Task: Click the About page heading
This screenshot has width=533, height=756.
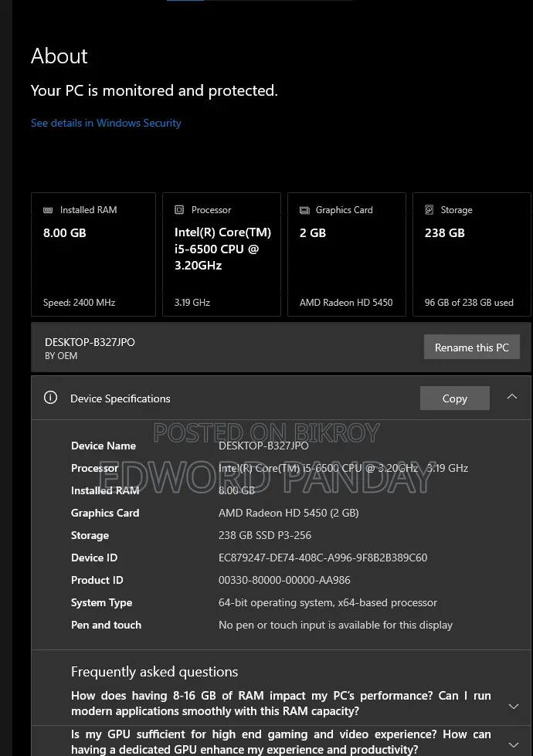Action: (x=59, y=56)
